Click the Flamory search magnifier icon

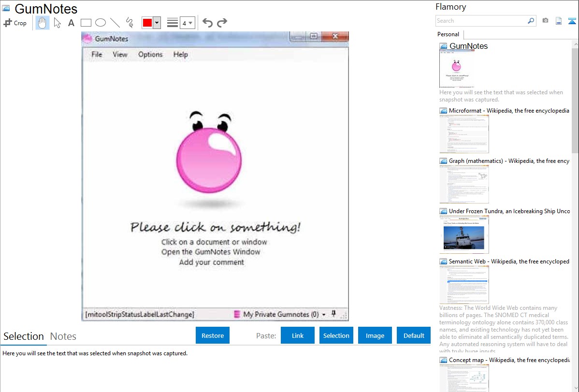click(x=531, y=21)
